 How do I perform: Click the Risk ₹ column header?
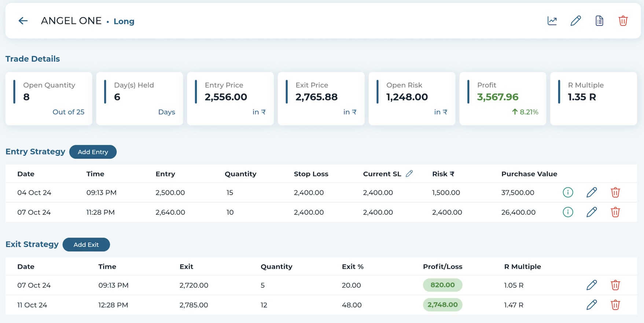[443, 174]
